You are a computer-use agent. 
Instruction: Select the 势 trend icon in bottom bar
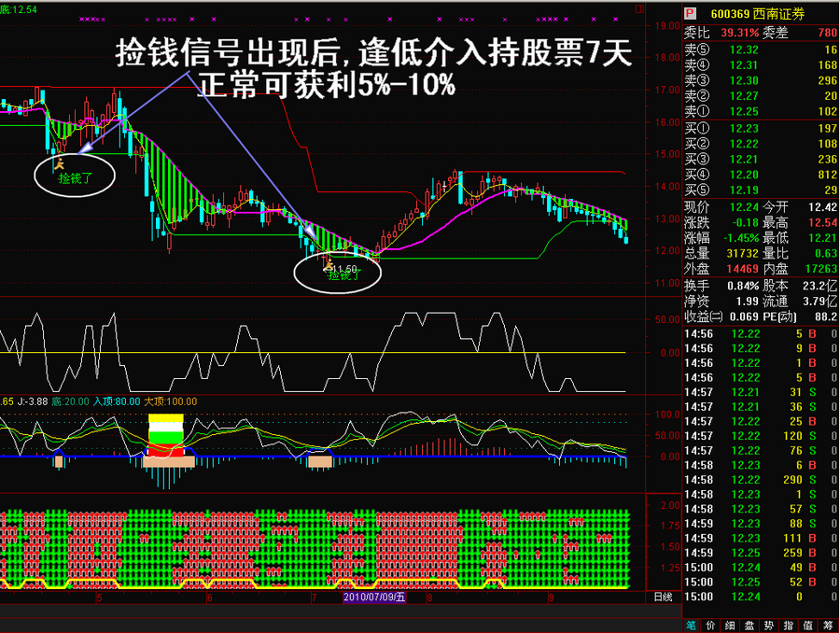[771, 626]
